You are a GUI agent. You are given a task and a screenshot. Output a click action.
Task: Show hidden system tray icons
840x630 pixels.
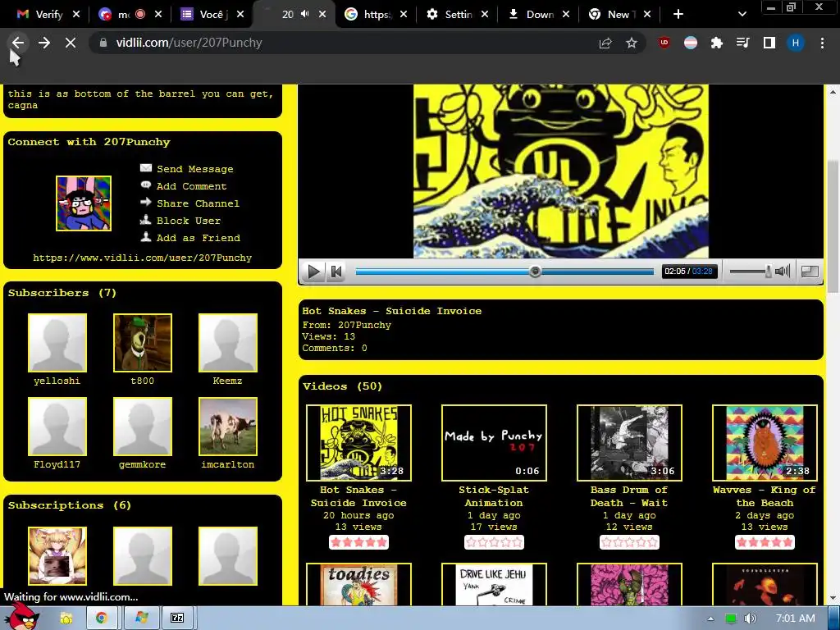pos(710,619)
